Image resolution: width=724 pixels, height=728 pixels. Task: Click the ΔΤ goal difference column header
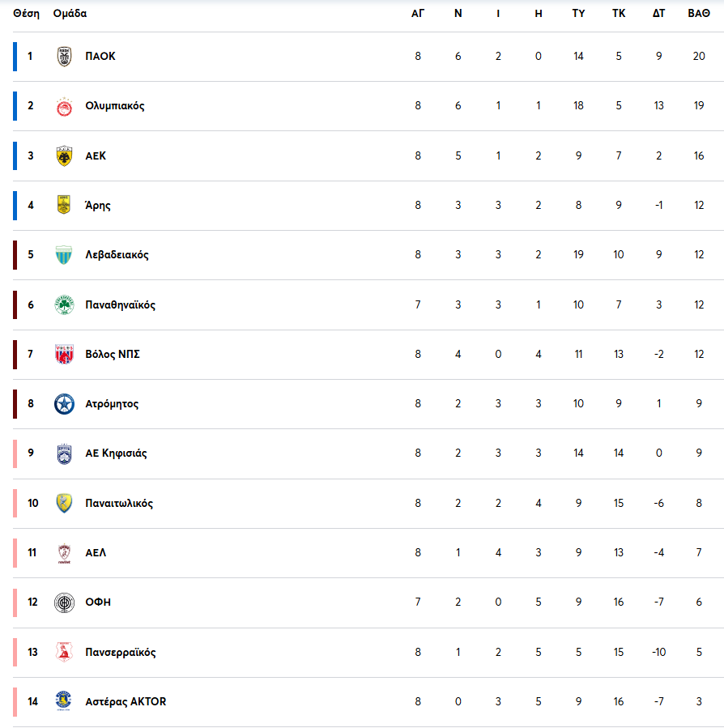(x=658, y=14)
